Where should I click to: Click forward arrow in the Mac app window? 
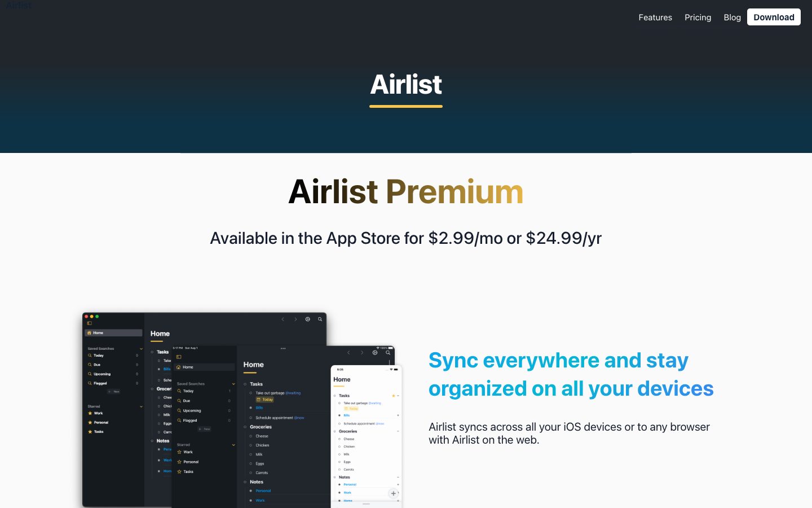295,319
